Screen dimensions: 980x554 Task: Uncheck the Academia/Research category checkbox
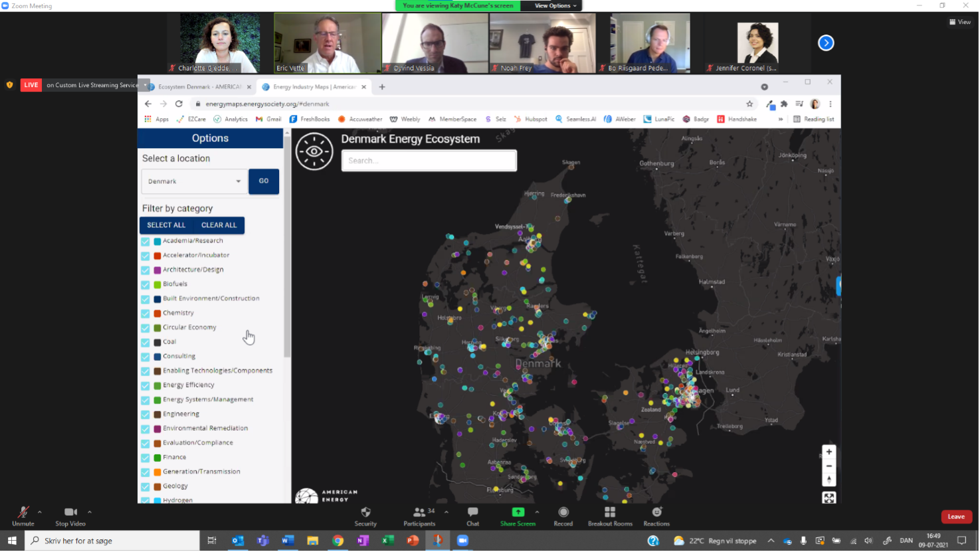[x=146, y=241]
